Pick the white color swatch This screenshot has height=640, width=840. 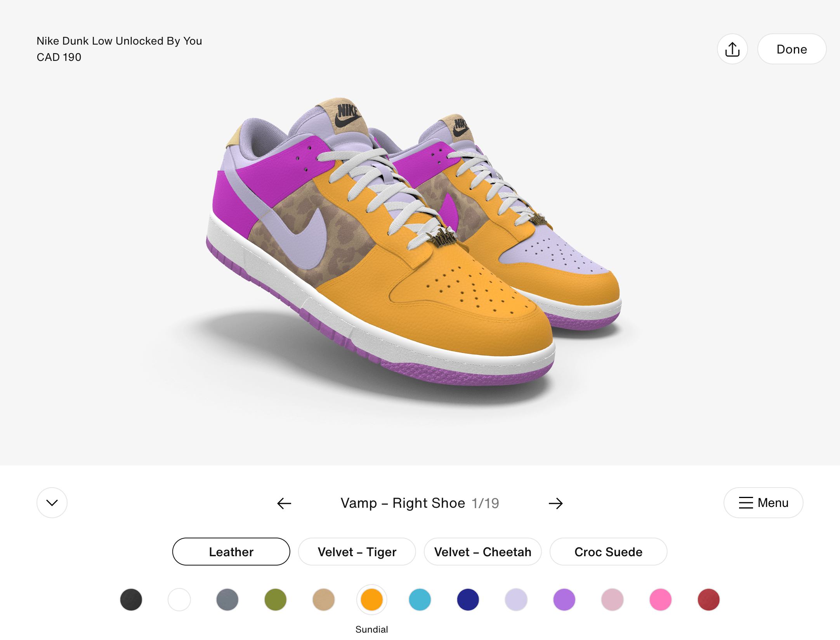(x=179, y=600)
